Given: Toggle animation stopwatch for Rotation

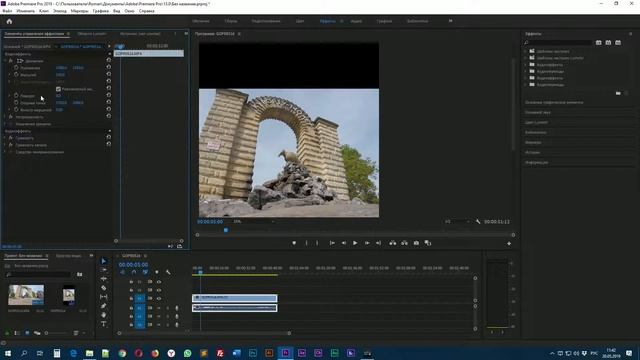Looking at the screenshot, I should (16, 96).
